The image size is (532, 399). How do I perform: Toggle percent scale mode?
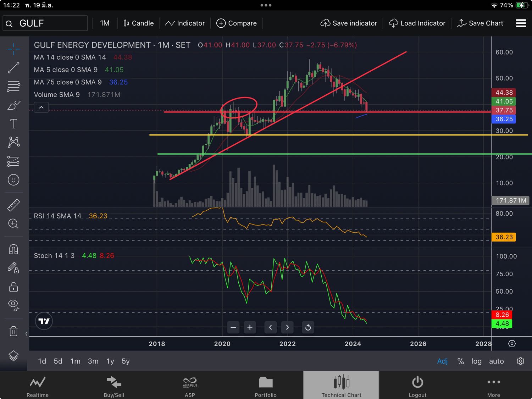click(x=461, y=361)
